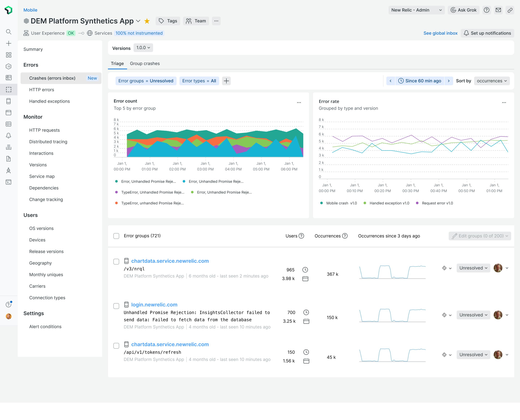Click the favorite star next to app name
Viewport: 520px width, 420px height.
(x=147, y=21)
